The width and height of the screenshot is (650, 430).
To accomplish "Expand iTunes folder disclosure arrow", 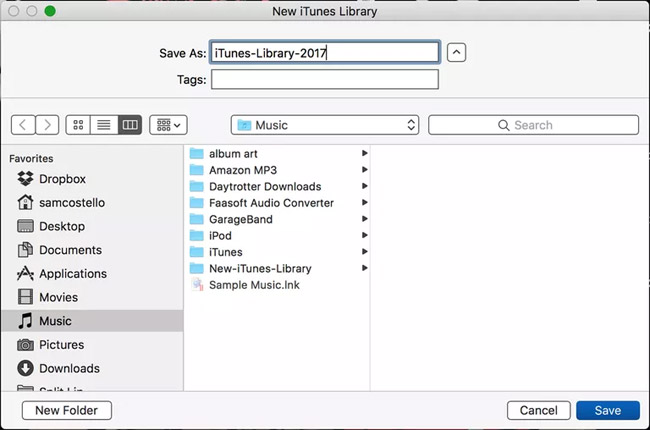I will [x=364, y=251].
